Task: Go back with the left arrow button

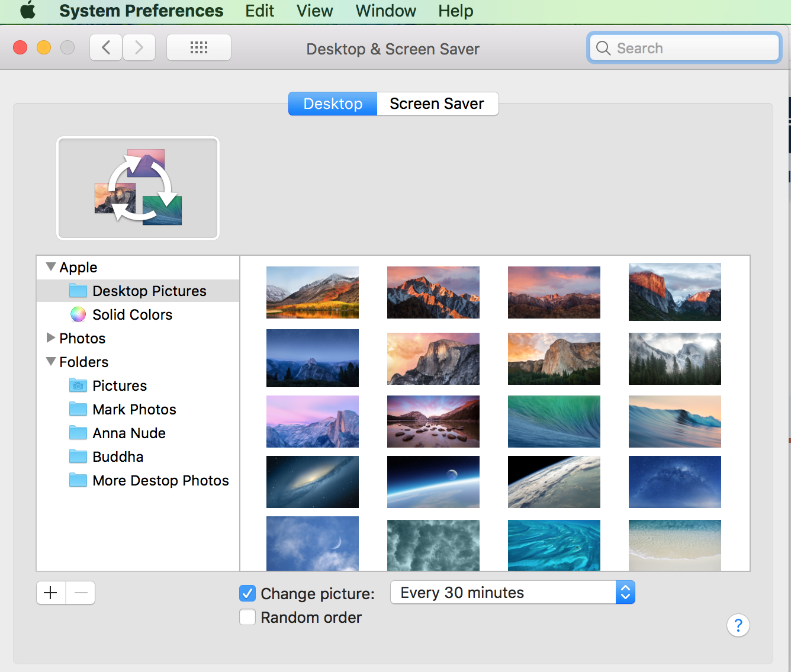Action: (x=106, y=47)
